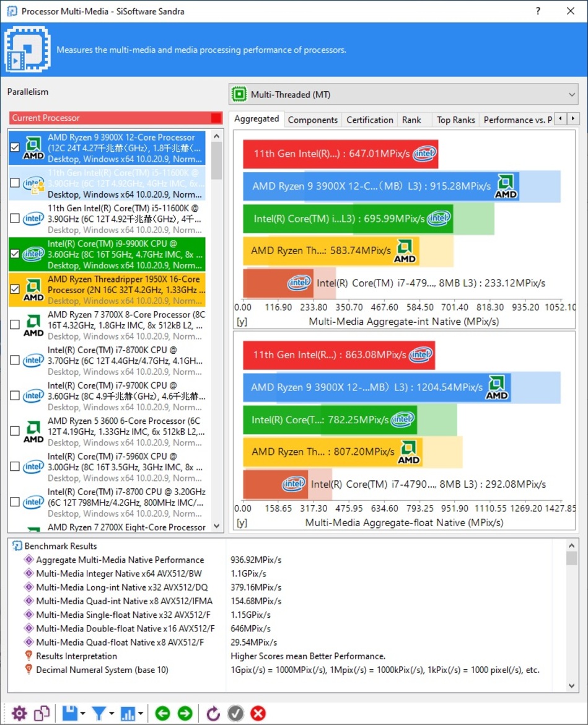Switch to the Components tab
Screen dimensions: 588x725
pyautogui.click(x=313, y=120)
